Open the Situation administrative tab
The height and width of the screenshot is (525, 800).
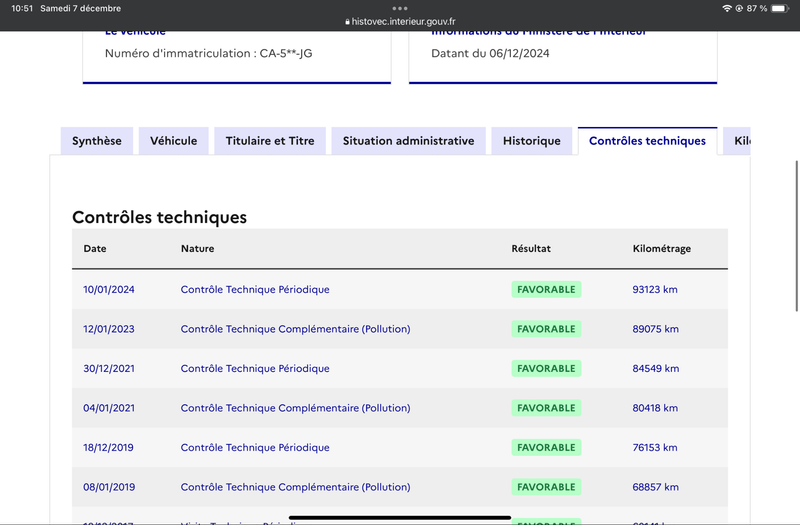(x=408, y=141)
